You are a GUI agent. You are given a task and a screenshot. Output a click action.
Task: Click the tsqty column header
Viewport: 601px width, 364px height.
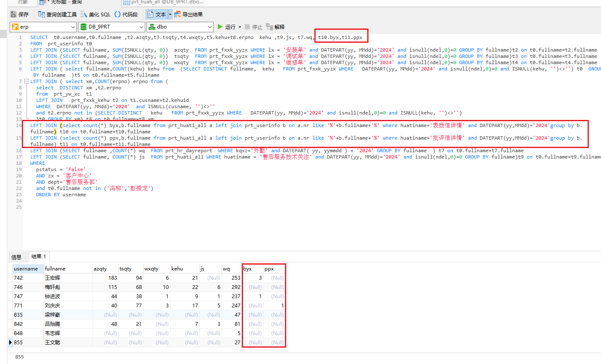tap(131, 269)
